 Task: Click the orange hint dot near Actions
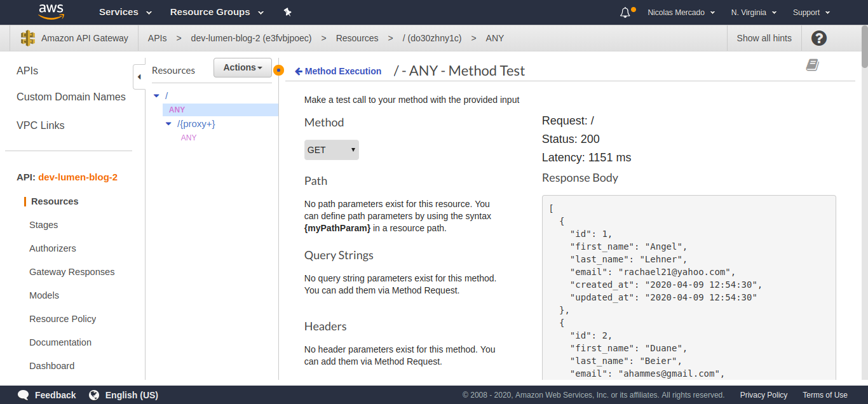(278, 69)
